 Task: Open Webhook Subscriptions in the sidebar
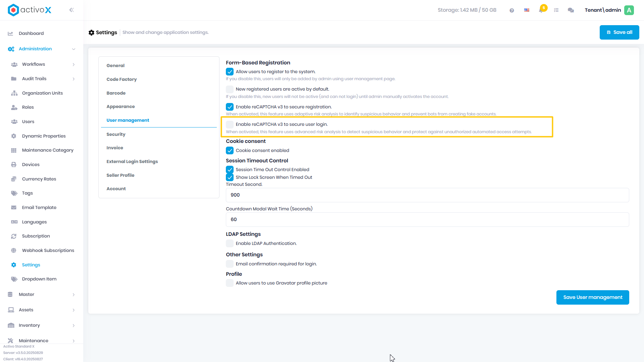pos(48,251)
